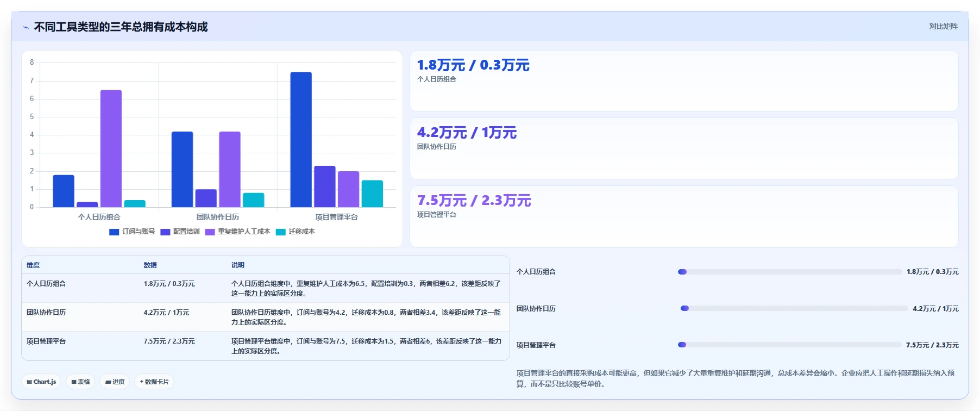The height and width of the screenshot is (411, 980).
Task: Select the 项目管理平台 table row name
Action: pos(46,341)
